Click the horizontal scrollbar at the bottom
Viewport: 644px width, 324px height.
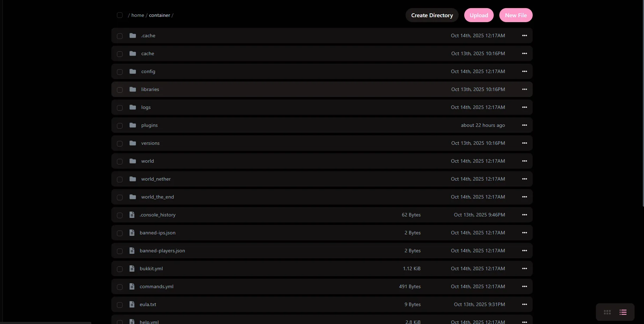click(x=46, y=323)
